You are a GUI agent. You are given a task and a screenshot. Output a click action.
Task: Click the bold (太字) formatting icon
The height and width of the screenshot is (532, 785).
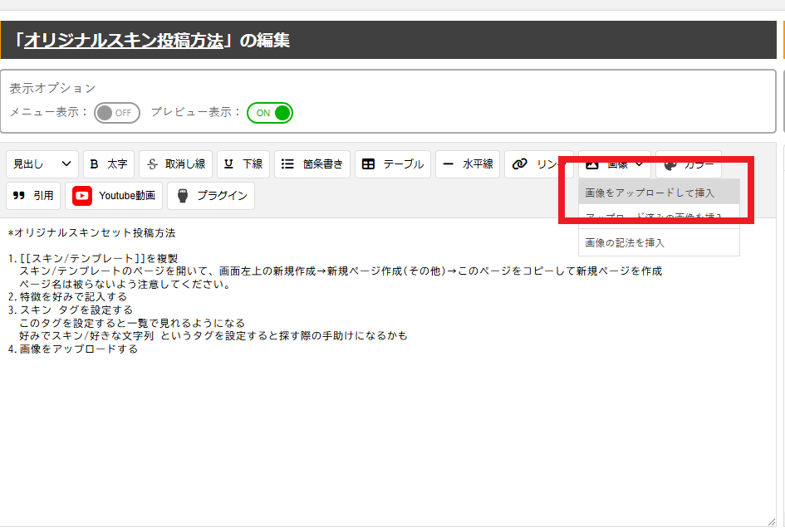tap(95, 164)
